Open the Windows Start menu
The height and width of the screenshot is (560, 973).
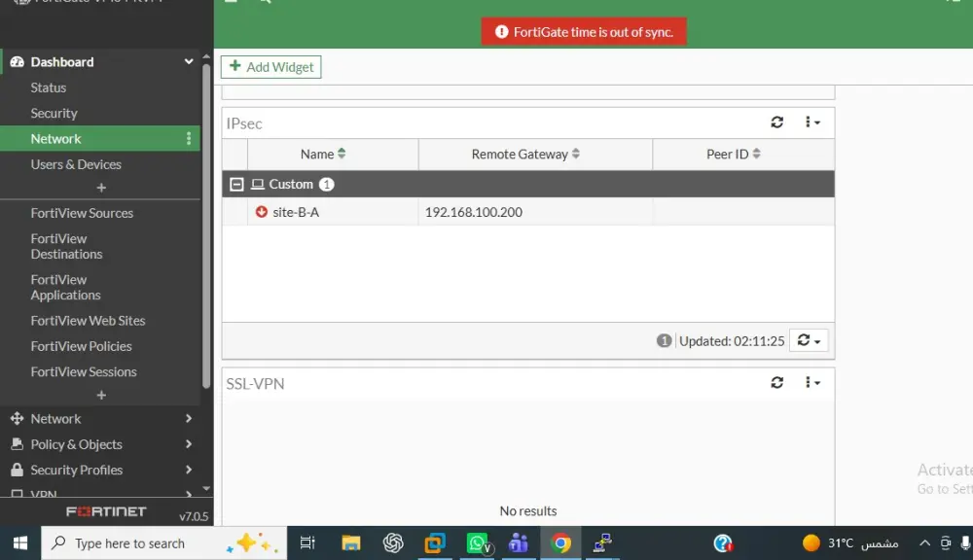[x=19, y=543]
